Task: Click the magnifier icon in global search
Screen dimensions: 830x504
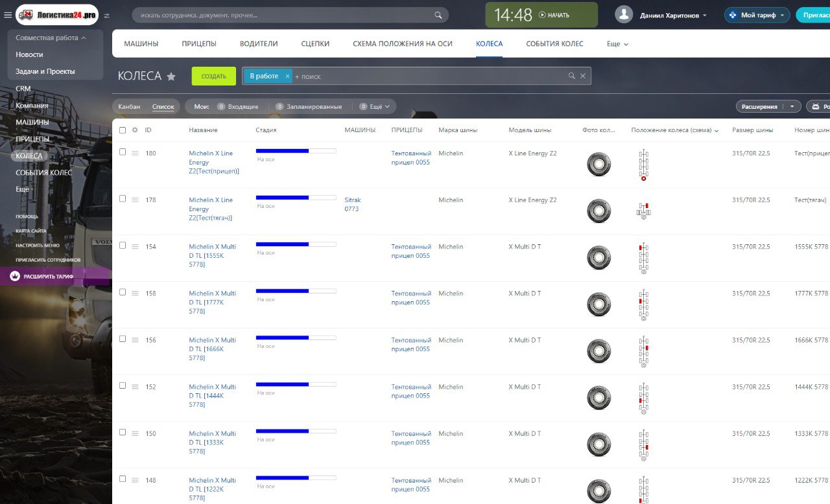Action: (x=439, y=15)
